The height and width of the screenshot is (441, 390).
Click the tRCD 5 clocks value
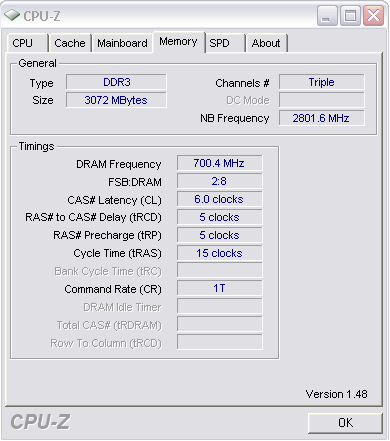tap(220, 217)
